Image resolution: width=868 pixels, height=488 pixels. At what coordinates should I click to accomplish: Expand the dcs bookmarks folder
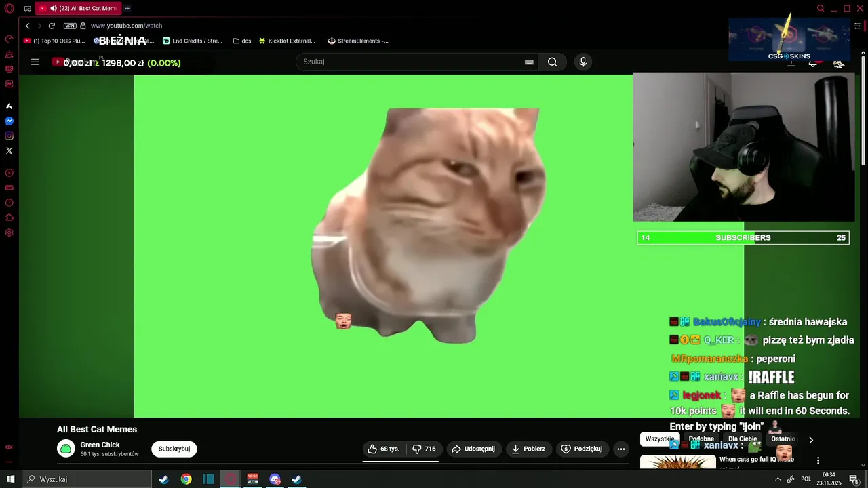pos(242,41)
